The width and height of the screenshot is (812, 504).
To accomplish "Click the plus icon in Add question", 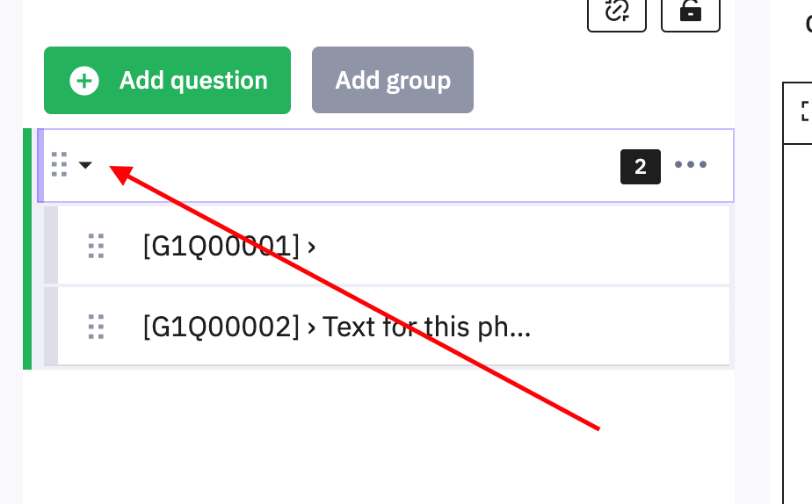I will click(x=84, y=81).
